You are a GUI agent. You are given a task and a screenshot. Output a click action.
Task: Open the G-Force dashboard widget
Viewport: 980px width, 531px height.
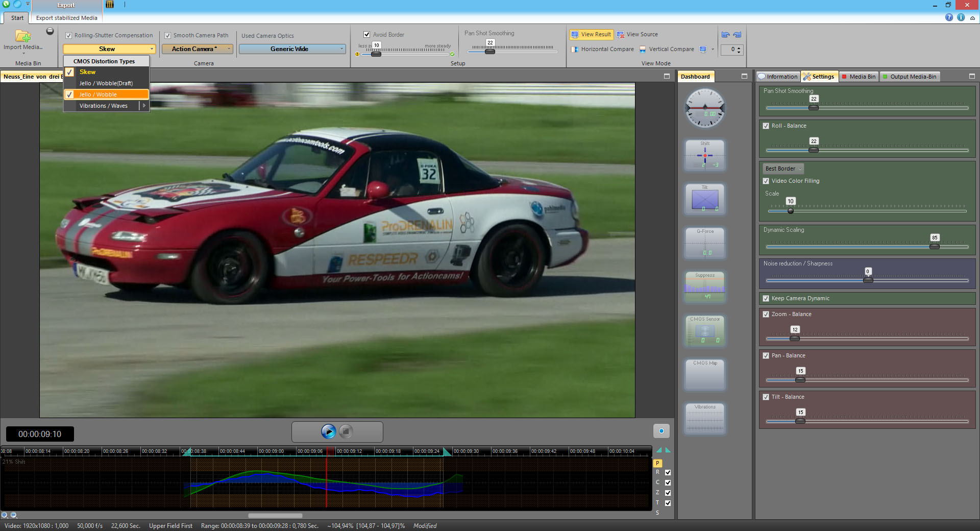tap(705, 243)
